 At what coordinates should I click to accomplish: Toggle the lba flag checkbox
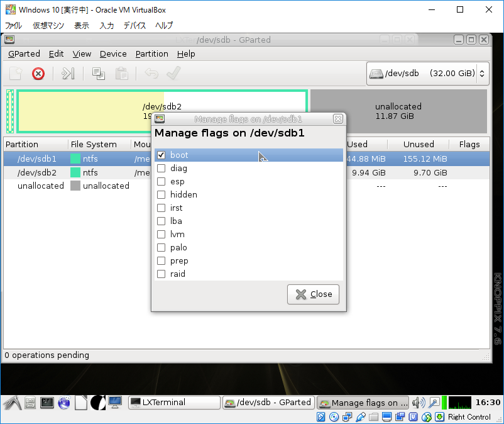[161, 221]
